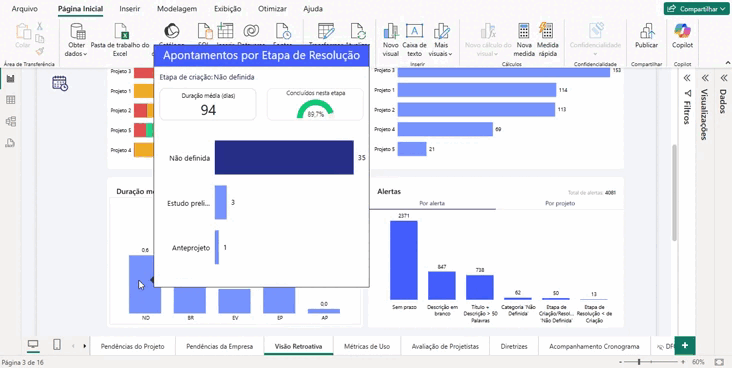The image size is (732, 368).
Task: Click the Publicar icon
Action: click(647, 31)
